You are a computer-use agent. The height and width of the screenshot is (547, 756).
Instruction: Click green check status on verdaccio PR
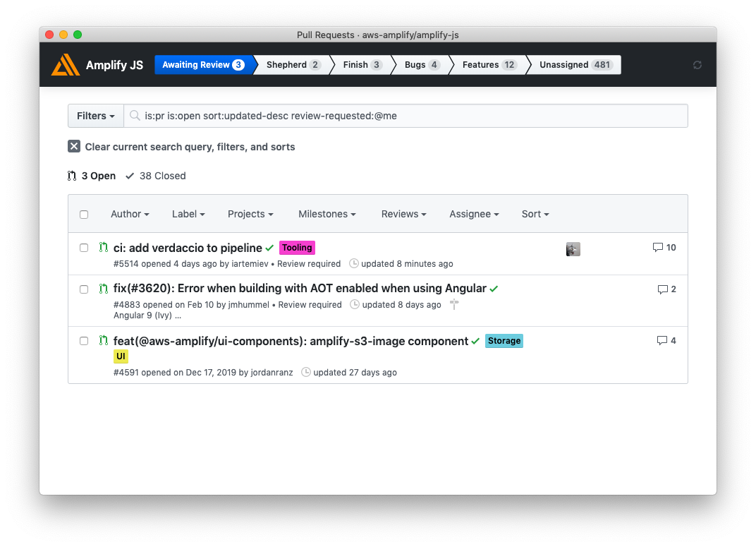click(x=269, y=248)
